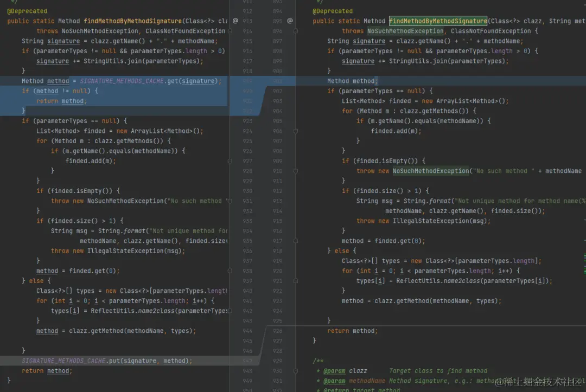Click SIGNATURE_METHODS_CACHE.get call in left pane
This screenshot has height=392, width=586.
tap(151, 81)
